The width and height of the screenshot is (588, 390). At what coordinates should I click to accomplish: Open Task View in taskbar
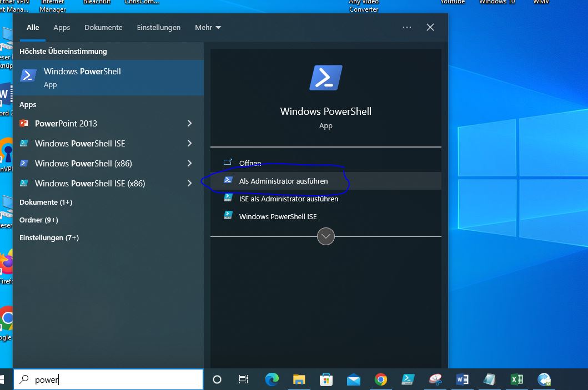243,379
